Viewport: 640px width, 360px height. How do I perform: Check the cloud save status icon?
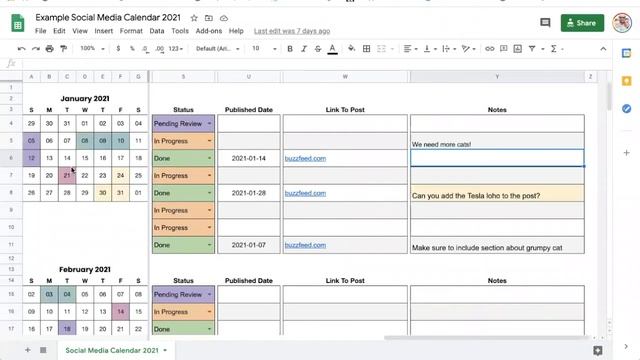pyautogui.click(x=224, y=18)
